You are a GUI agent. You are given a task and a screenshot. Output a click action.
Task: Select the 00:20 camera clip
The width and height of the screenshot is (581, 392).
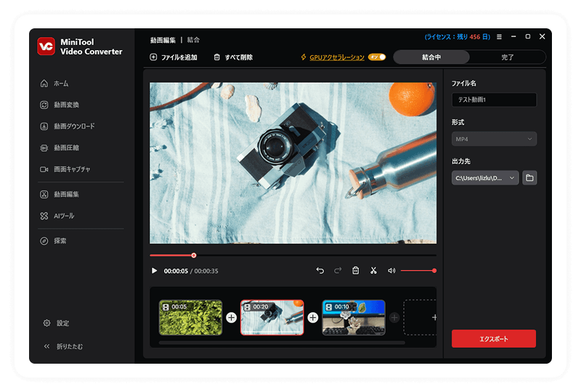tap(272, 317)
